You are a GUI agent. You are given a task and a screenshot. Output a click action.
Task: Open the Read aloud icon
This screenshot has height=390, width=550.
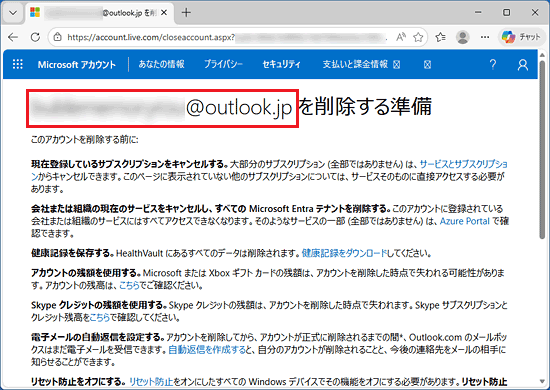point(401,37)
